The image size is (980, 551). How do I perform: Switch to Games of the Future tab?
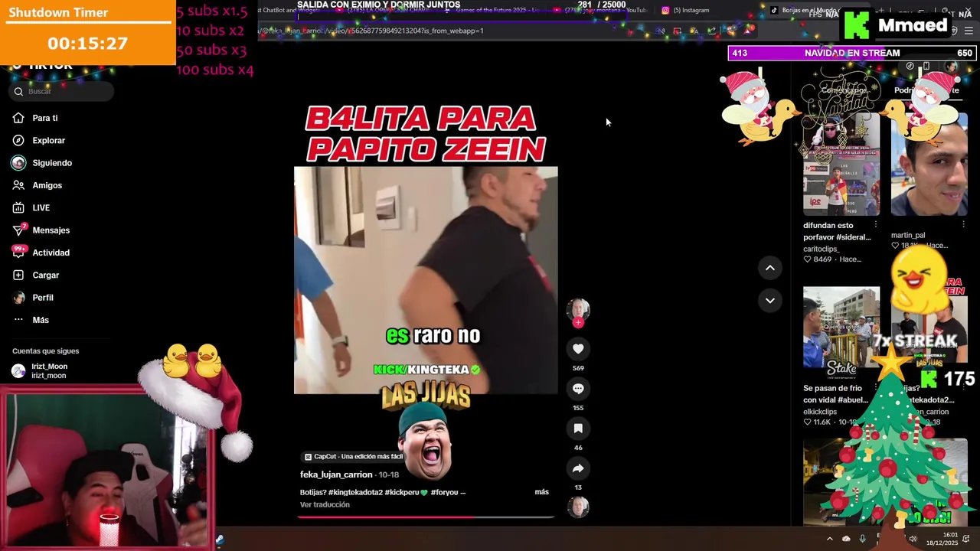494,10
